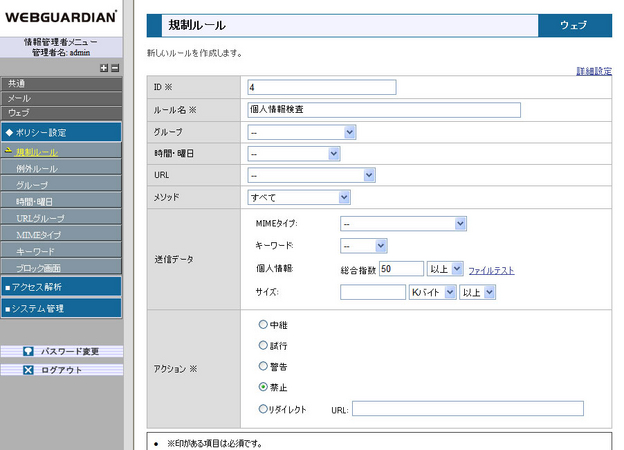Click the WEBGUARDIAN logo
This screenshot has width=624, height=450.
point(61,17)
